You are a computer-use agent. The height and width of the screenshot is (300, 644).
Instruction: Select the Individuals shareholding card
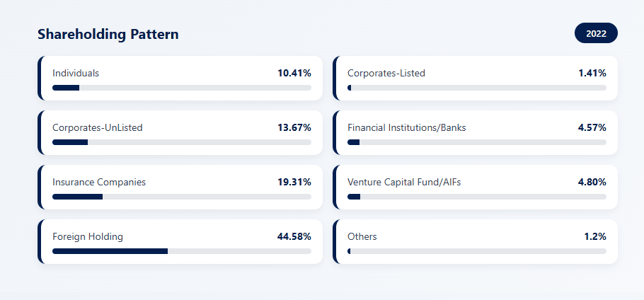tap(181, 78)
